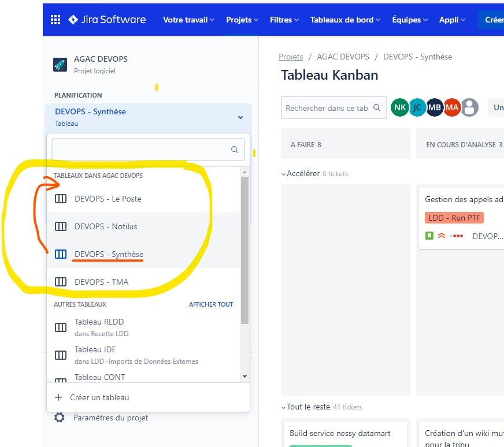Select the DEVOPS - Le Poste board

coord(144,199)
